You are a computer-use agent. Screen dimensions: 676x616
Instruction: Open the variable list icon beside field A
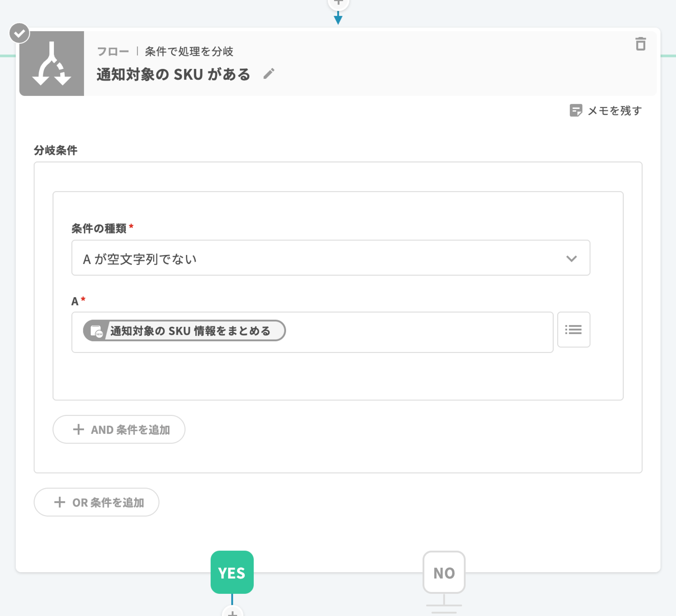[x=573, y=330]
